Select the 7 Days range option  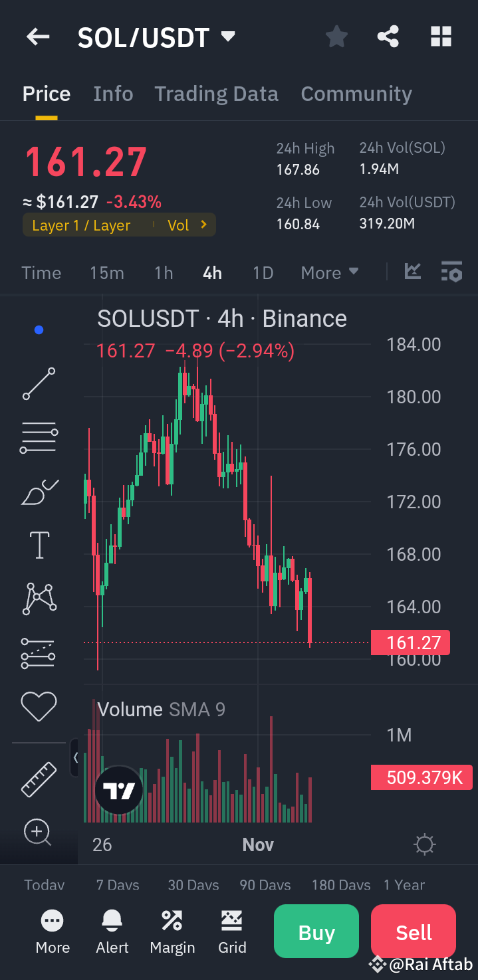pos(117,884)
